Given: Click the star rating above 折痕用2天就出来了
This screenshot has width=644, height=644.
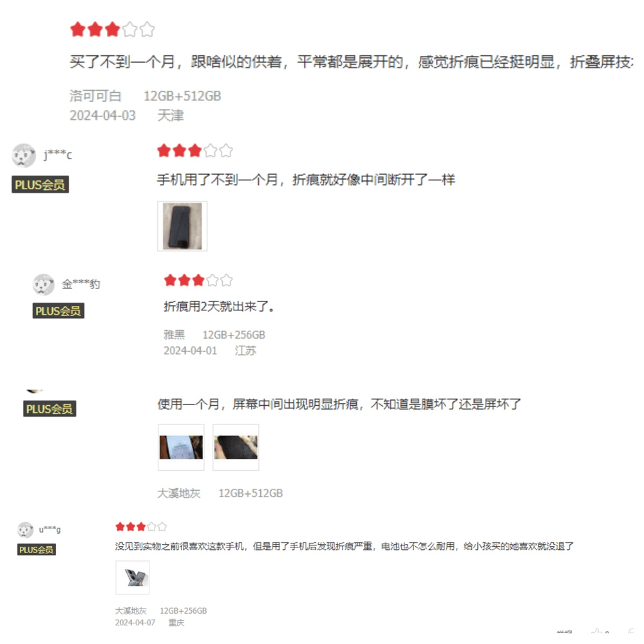Looking at the screenshot, I should click(198, 281).
